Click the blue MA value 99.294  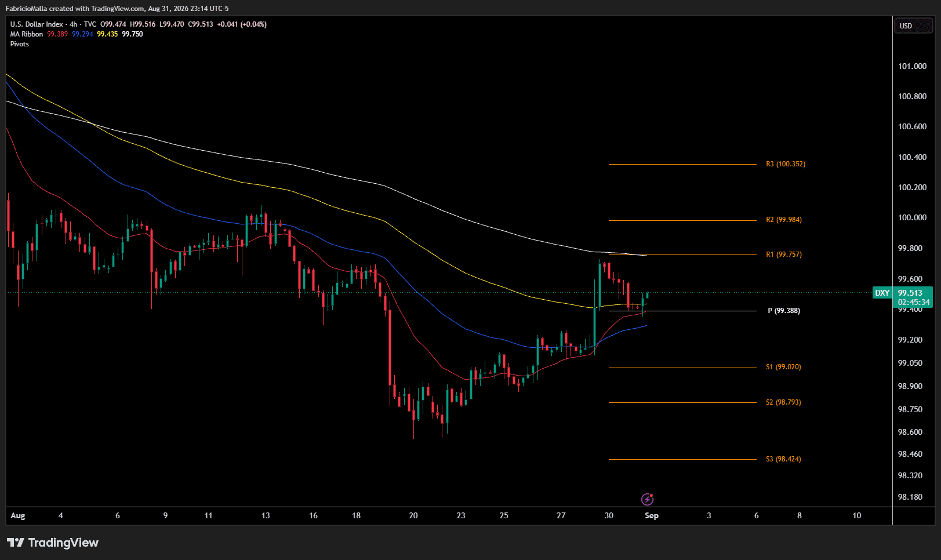click(82, 34)
